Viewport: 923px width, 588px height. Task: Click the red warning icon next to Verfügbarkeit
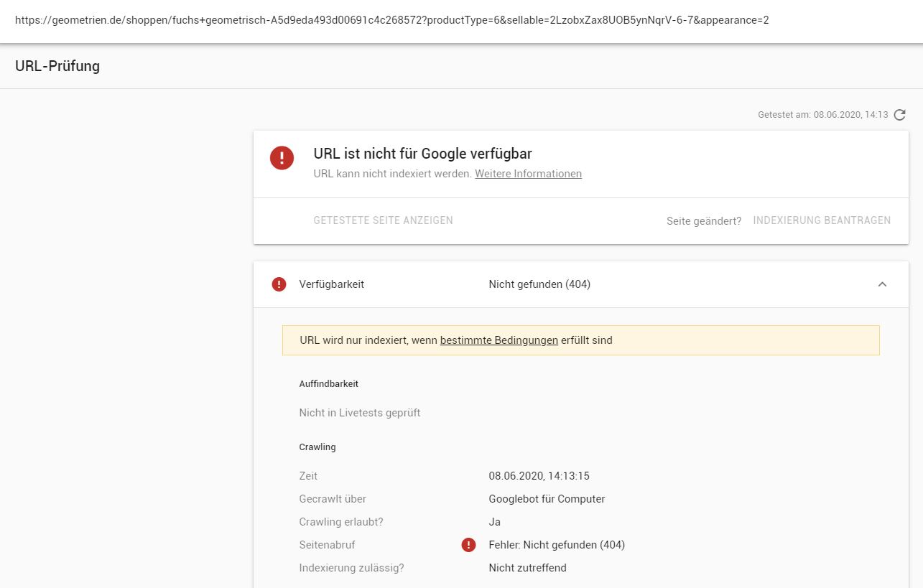coord(279,284)
